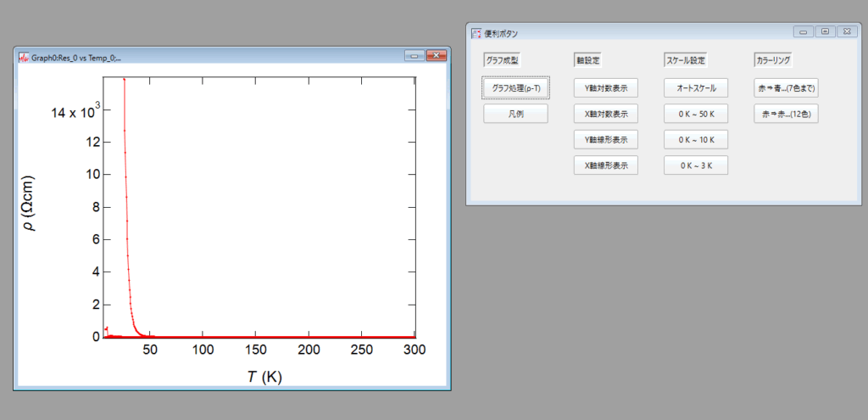Minimize the Graph0 graph window
Image resolution: width=868 pixels, height=420 pixels.
[x=415, y=56]
